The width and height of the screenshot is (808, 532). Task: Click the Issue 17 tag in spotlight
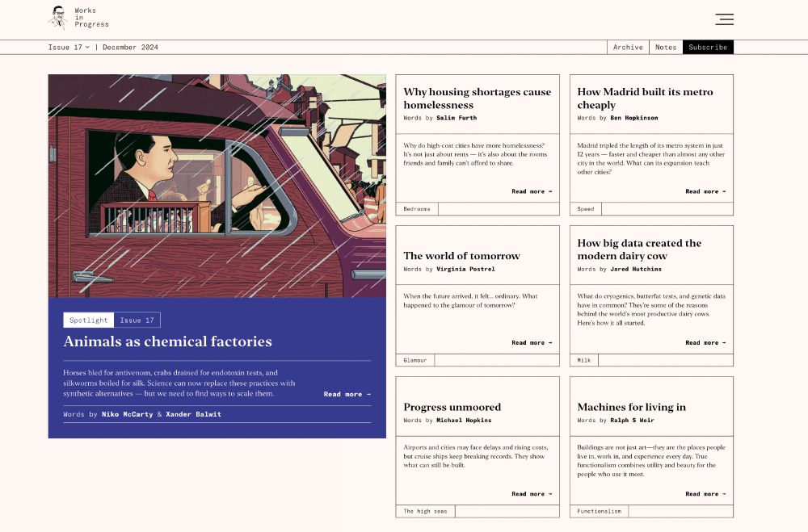point(137,320)
